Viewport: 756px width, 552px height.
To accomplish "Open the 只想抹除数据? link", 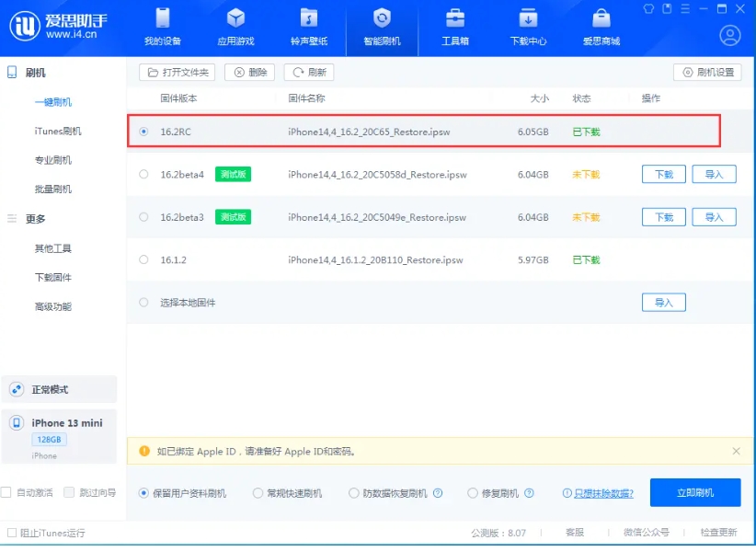I will (603, 493).
